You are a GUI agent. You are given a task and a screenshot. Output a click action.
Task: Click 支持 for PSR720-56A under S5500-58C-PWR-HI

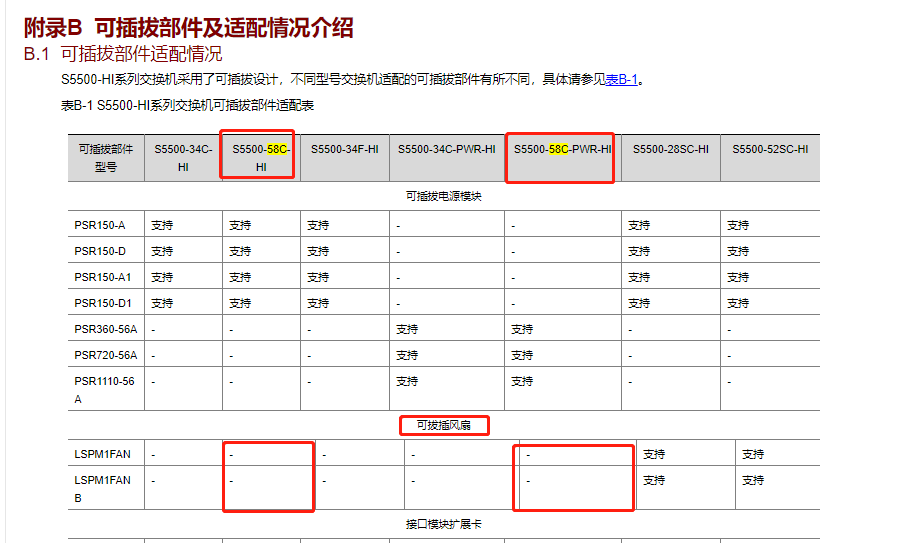tap(522, 355)
